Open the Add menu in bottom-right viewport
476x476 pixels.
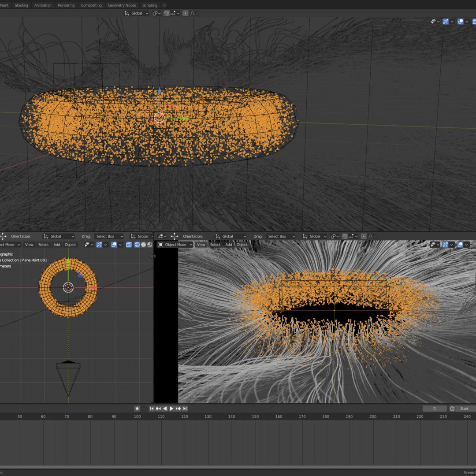pyautogui.click(x=228, y=245)
